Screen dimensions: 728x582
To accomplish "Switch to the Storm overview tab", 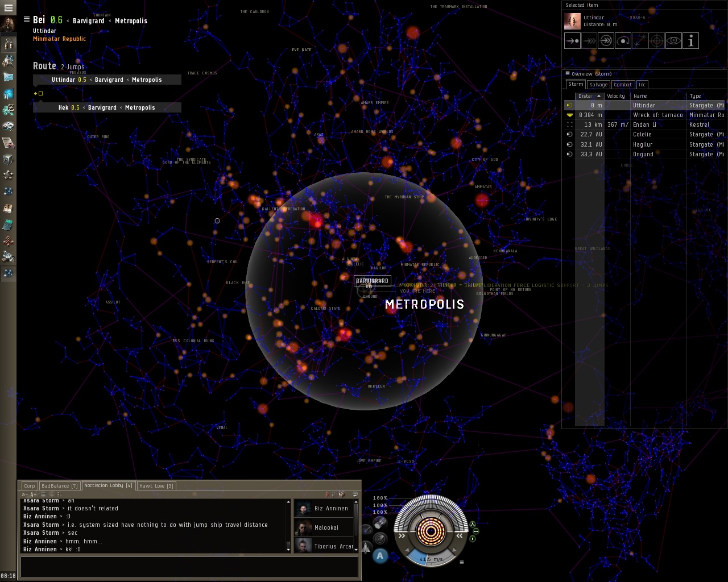I will pos(576,84).
